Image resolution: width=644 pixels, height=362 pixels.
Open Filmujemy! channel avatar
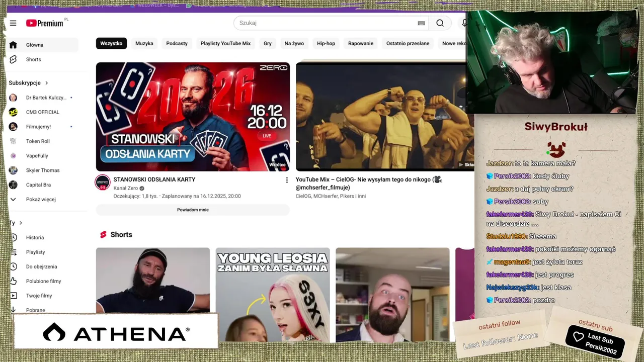click(13, 127)
